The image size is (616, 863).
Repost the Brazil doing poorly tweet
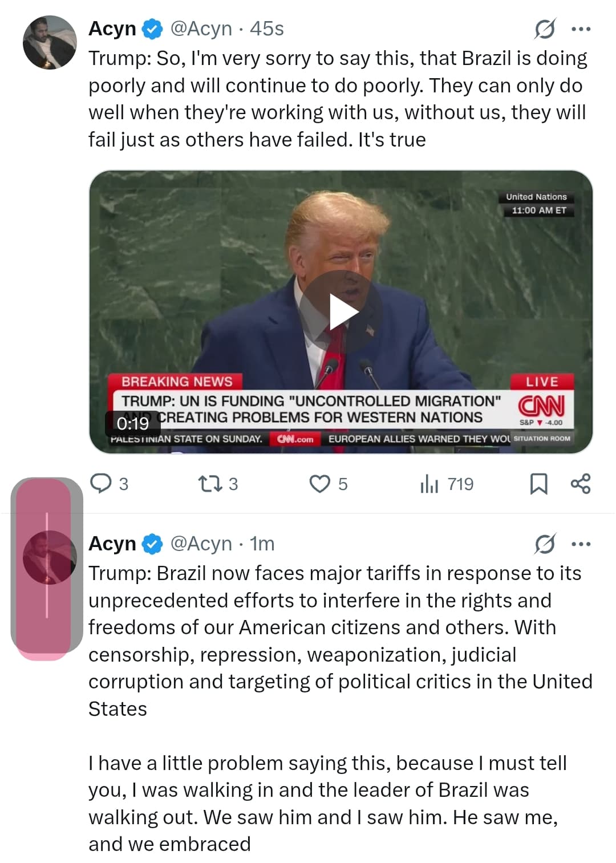[x=217, y=484]
